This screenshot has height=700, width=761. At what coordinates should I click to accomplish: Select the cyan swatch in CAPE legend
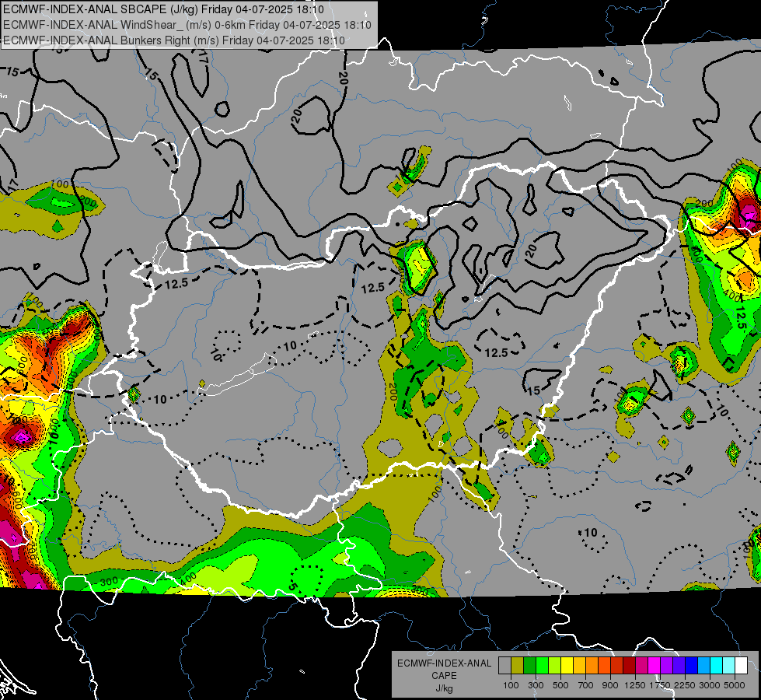click(x=716, y=666)
